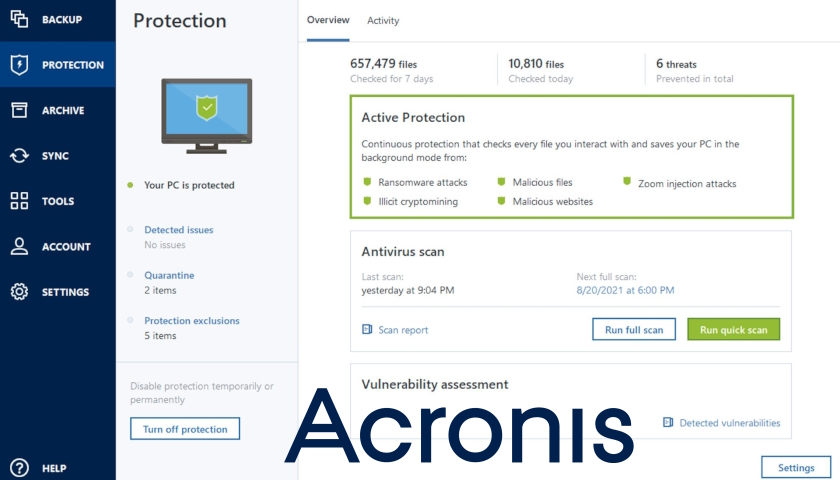
Task: Click the 'Your PC is protected' status
Action: pyautogui.click(x=189, y=185)
